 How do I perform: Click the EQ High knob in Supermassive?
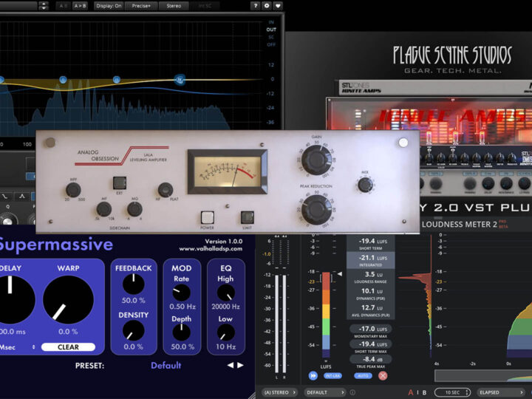tap(225, 293)
